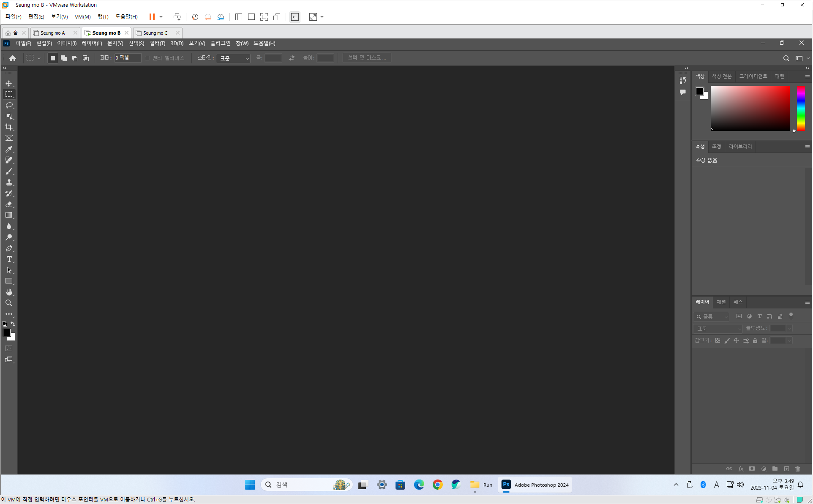Select the Zoom tool
813x504 pixels.
(9, 303)
